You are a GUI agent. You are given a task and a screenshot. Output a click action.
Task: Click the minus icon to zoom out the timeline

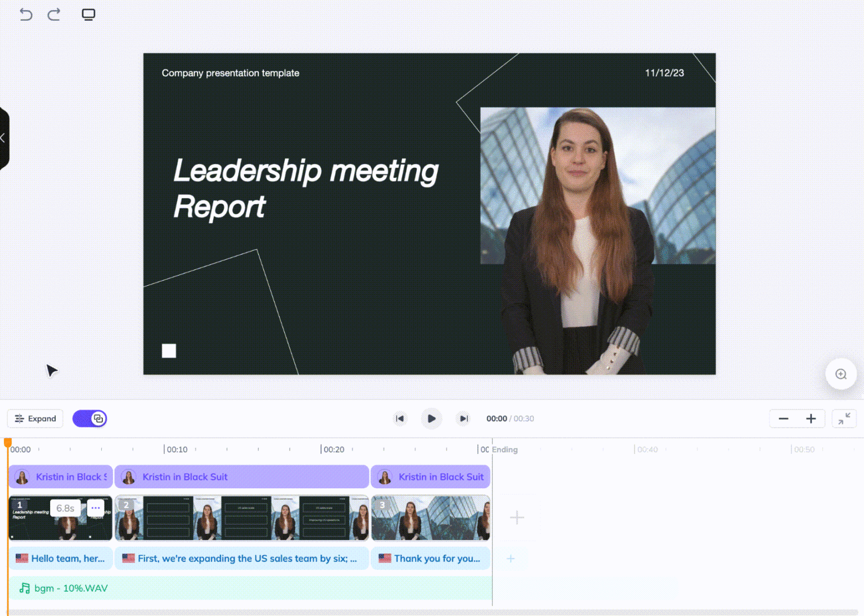point(784,419)
